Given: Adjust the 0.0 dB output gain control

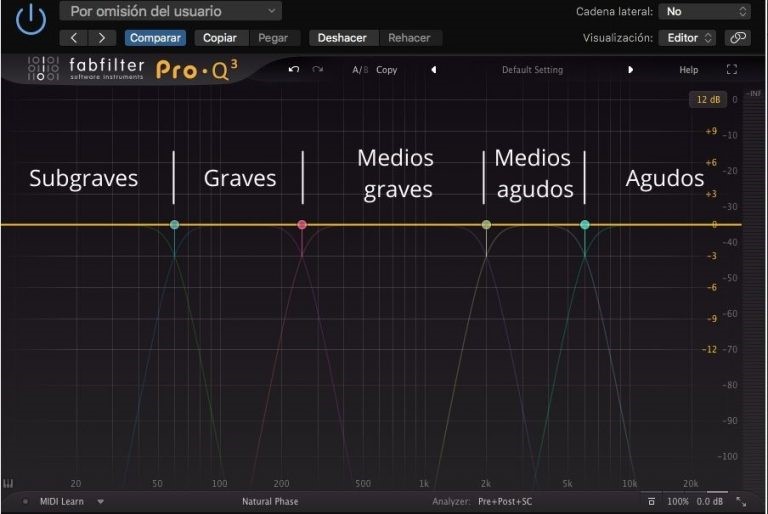Looking at the screenshot, I should tap(712, 501).
